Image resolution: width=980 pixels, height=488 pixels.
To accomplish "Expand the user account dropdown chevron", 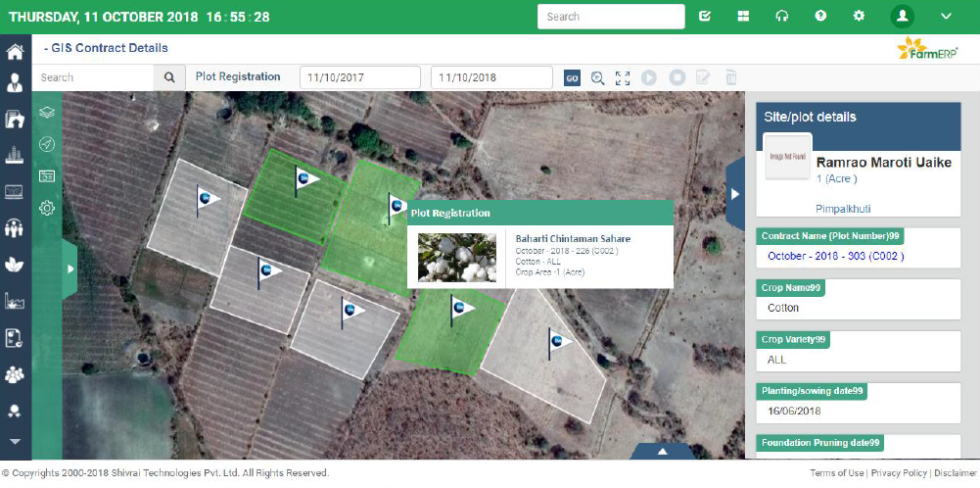I will (x=946, y=17).
